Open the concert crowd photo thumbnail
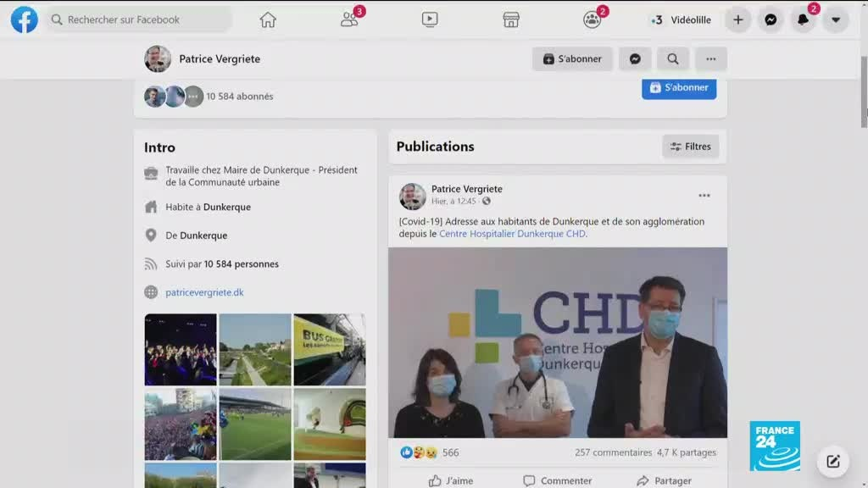Screen dimensions: 868x488 pos(181,349)
